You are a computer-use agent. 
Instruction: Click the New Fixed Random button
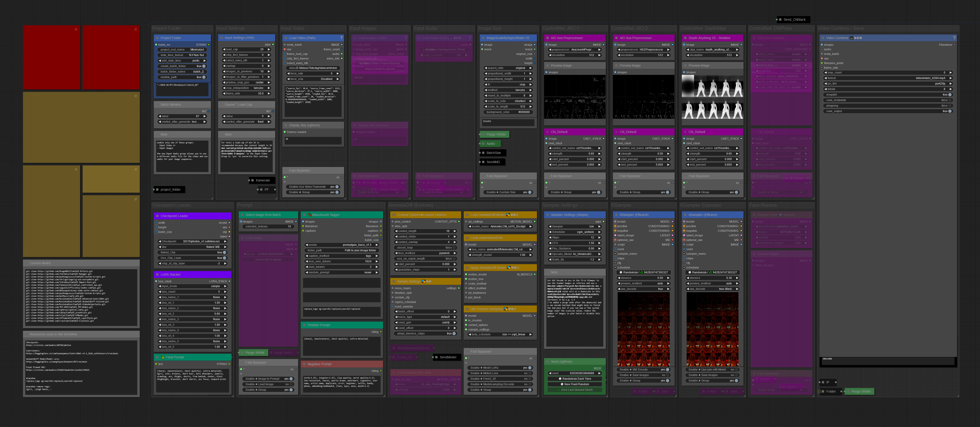[574, 384]
